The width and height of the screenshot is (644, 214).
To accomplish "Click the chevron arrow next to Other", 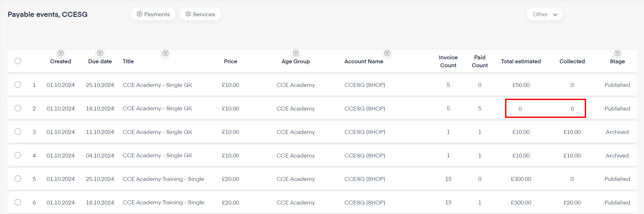I will tap(555, 15).
